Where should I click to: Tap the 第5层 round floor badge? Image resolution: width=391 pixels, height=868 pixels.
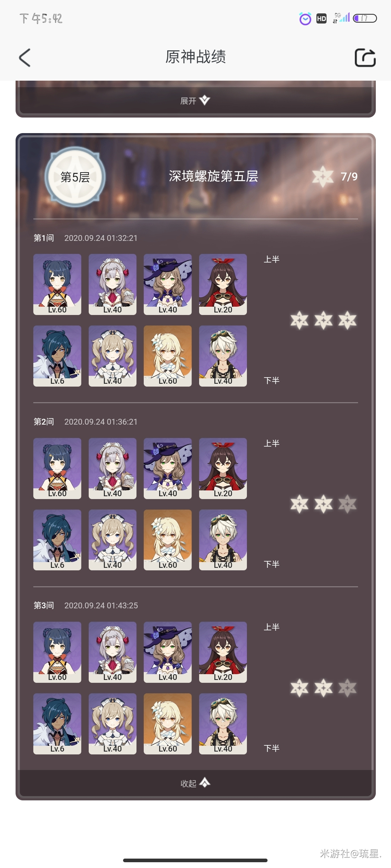(75, 177)
